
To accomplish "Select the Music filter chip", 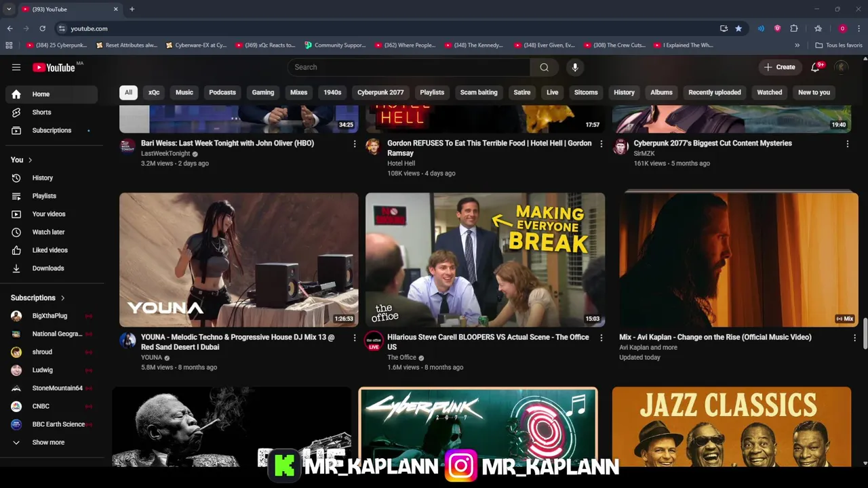I will point(184,92).
